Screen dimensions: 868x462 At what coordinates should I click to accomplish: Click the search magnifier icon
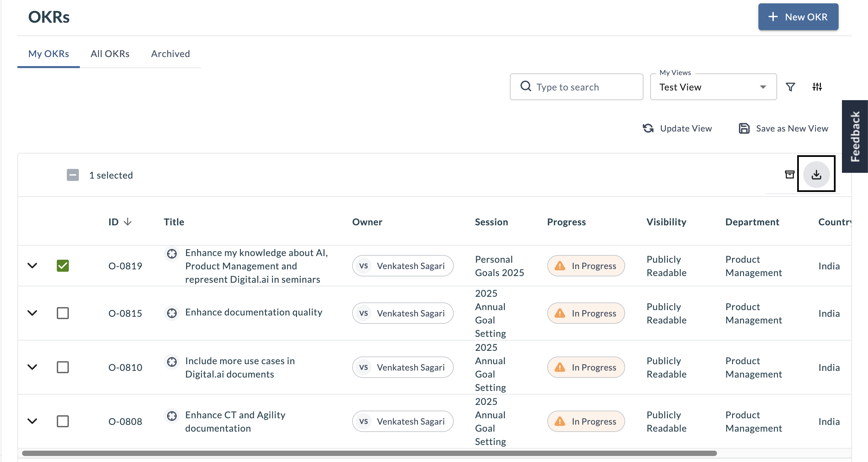click(526, 86)
